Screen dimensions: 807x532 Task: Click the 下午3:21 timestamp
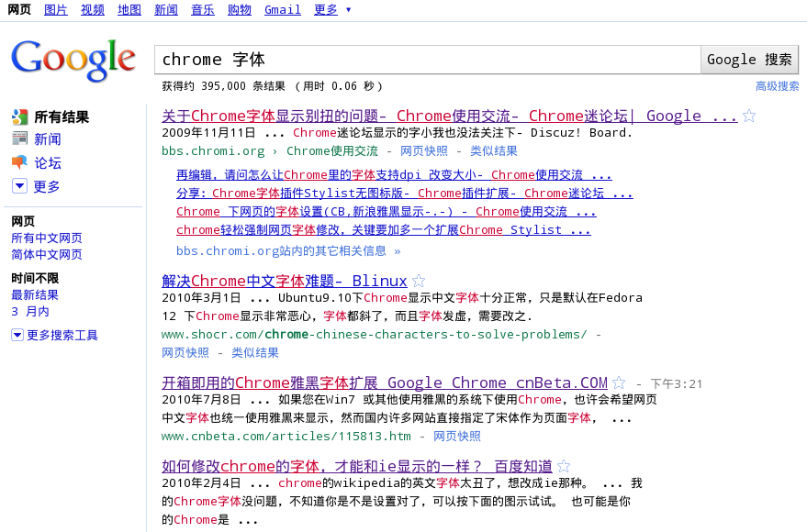[677, 384]
